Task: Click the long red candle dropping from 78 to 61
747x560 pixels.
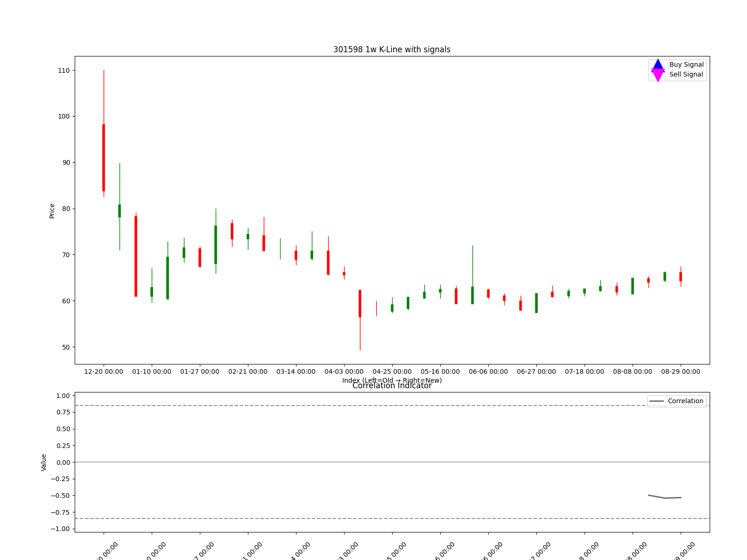Action: pyautogui.click(x=136, y=256)
